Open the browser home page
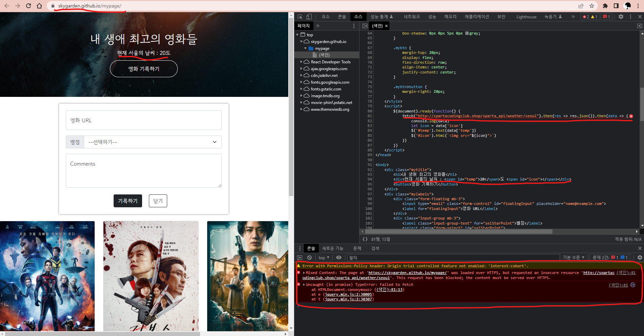This screenshot has width=644, height=336. pos(39,6)
